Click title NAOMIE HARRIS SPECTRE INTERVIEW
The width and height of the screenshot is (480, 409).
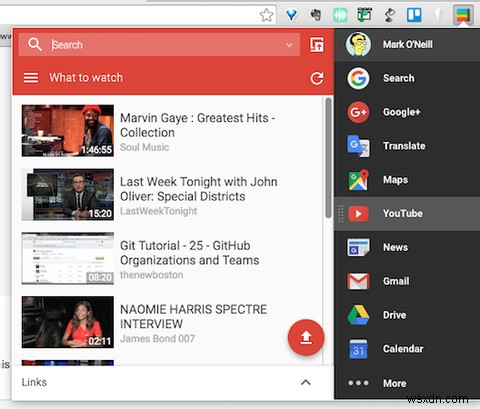pos(193,317)
